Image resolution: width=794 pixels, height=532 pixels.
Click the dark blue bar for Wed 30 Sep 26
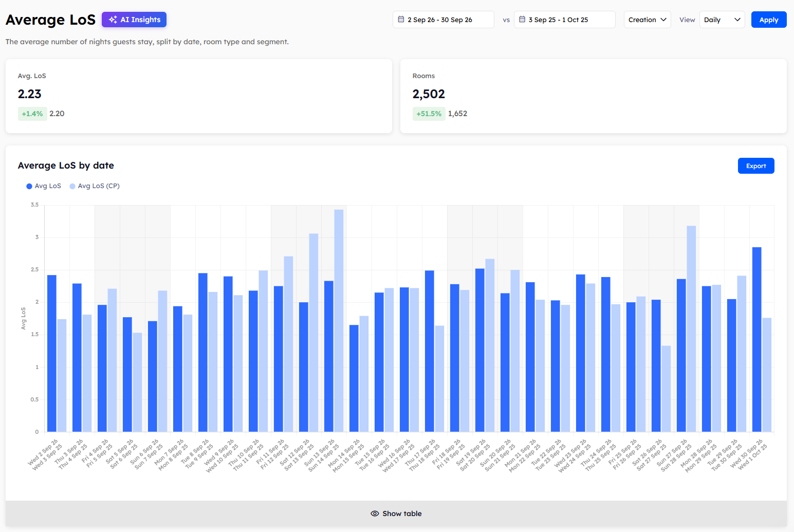click(x=756, y=340)
